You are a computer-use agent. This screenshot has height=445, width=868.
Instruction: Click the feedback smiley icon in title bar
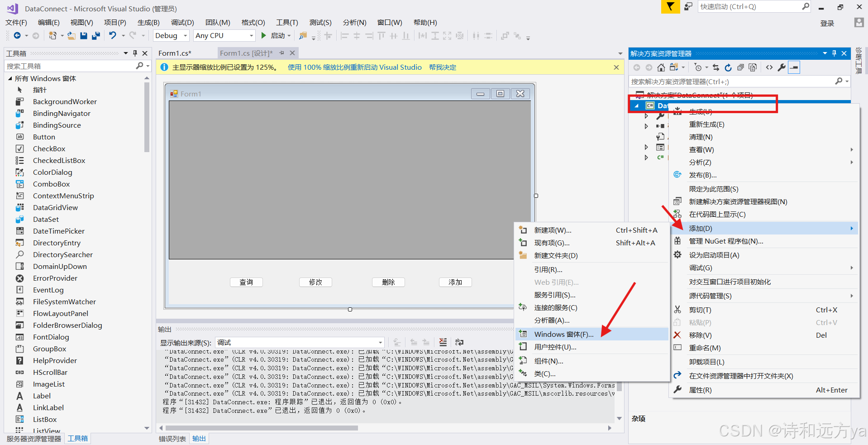click(688, 6)
